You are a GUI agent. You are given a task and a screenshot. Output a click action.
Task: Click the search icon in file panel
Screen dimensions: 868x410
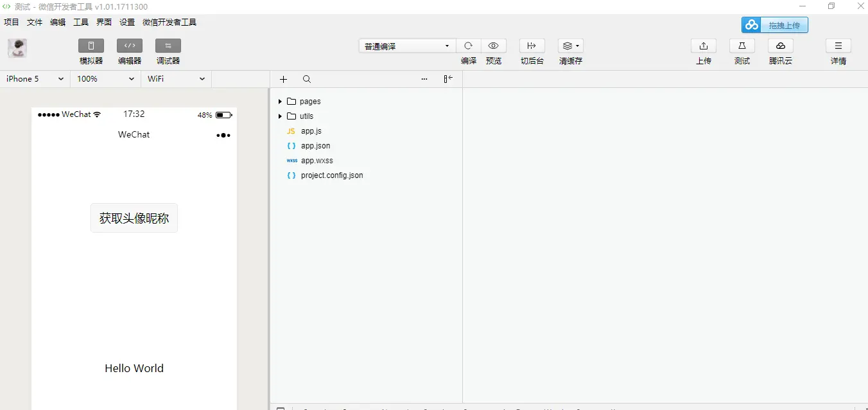coord(307,79)
